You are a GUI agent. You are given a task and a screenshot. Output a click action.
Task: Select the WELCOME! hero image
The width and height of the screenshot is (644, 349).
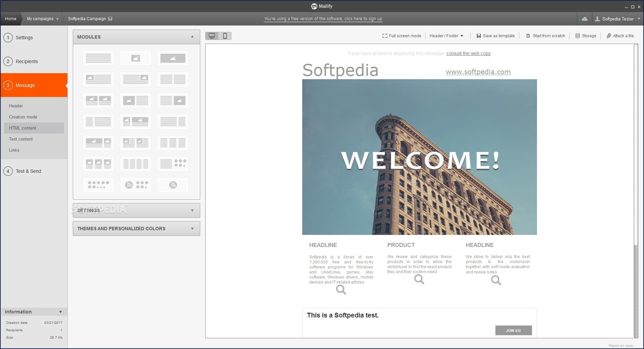point(419,157)
